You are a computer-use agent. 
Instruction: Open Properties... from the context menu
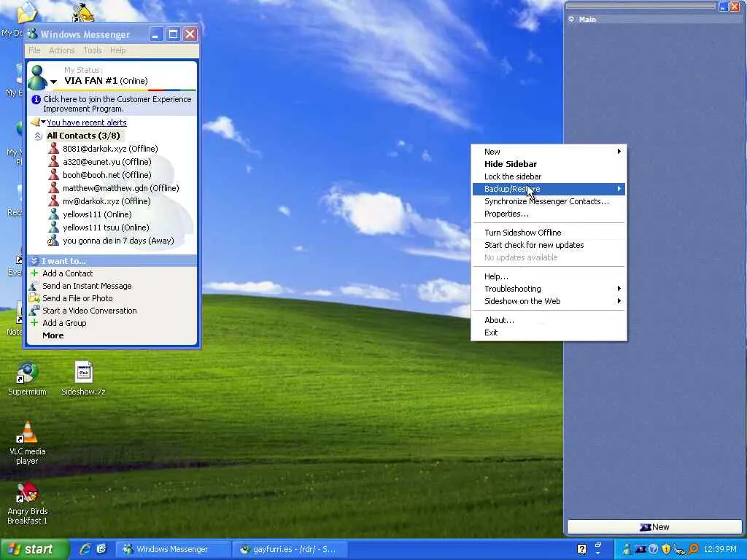click(549, 214)
